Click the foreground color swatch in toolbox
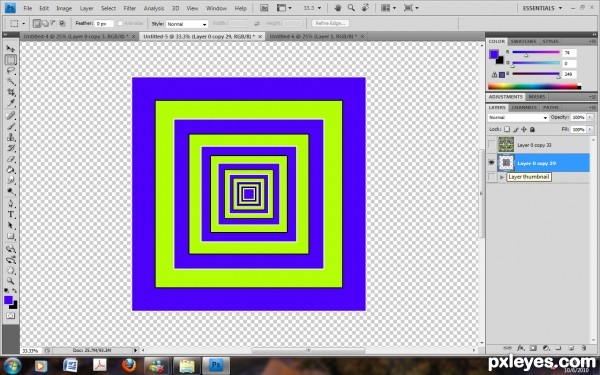Image resolution: width=600 pixels, height=375 pixels. (x=8, y=300)
